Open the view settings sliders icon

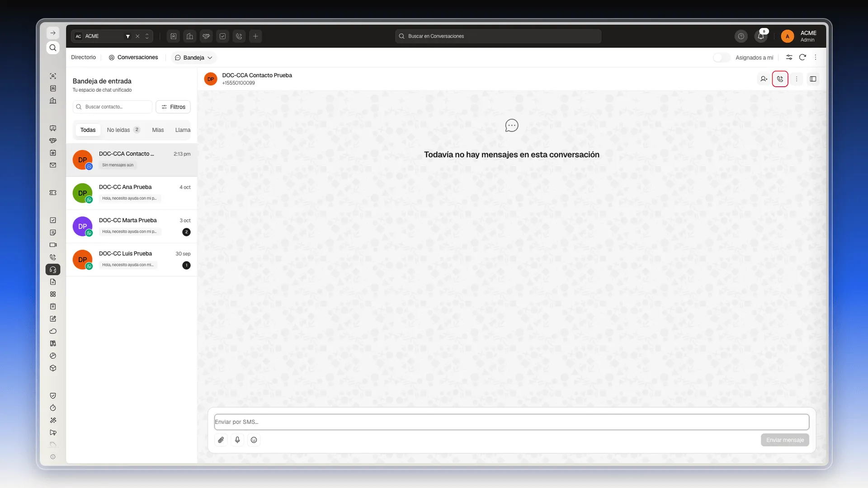click(x=789, y=57)
